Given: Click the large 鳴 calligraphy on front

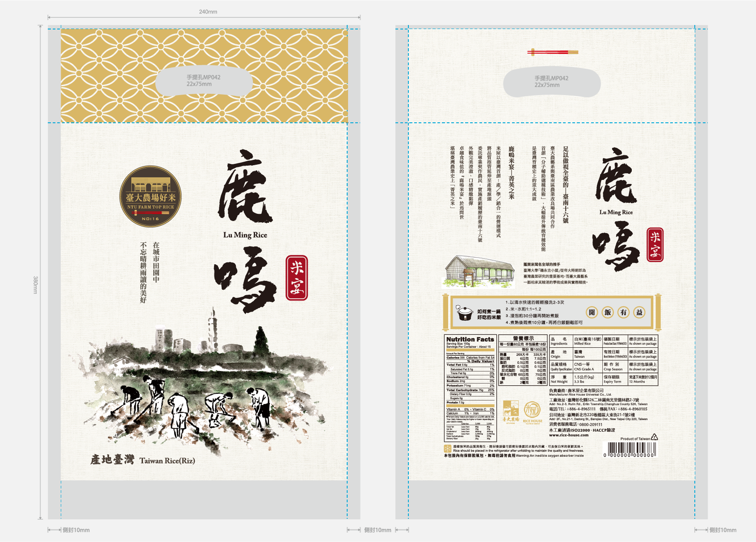Looking at the screenshot, I should coord(244,280).
